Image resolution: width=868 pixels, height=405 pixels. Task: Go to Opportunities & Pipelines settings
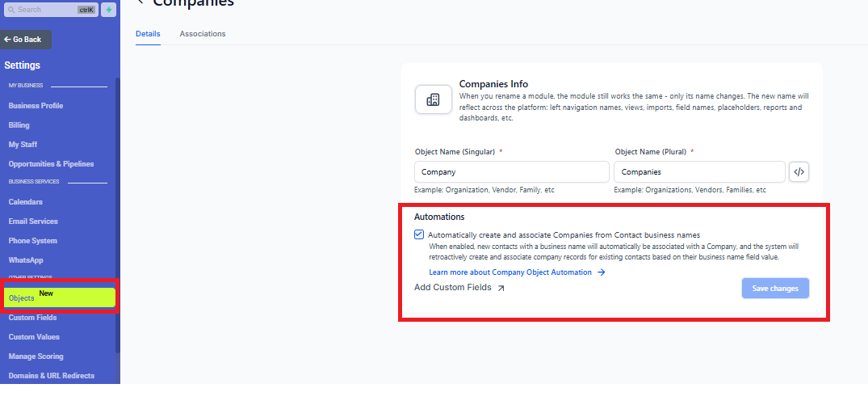(51, 164)
